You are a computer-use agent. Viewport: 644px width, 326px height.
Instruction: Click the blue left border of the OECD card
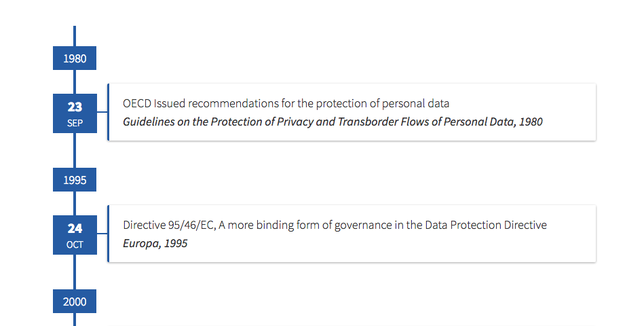pos(108,112)
